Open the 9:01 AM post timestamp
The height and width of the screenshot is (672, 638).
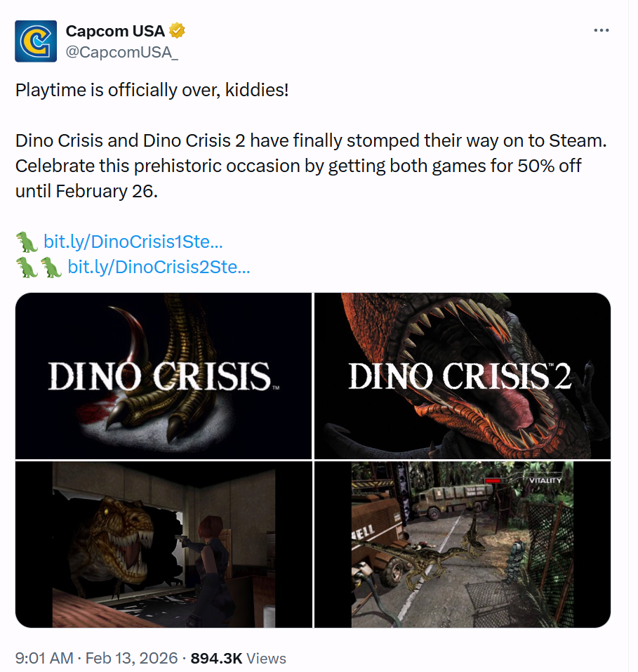44,658
